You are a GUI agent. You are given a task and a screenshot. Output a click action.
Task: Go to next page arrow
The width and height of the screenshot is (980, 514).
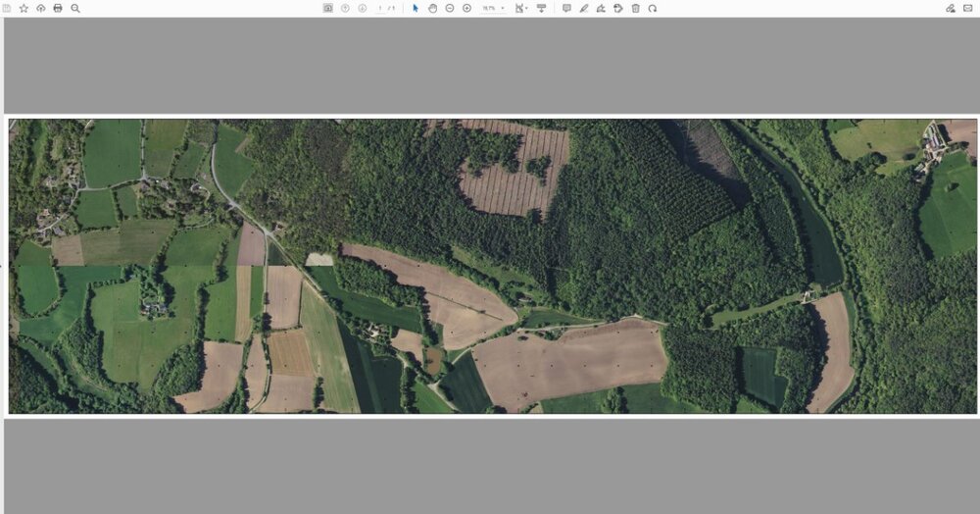pos(362,8)
